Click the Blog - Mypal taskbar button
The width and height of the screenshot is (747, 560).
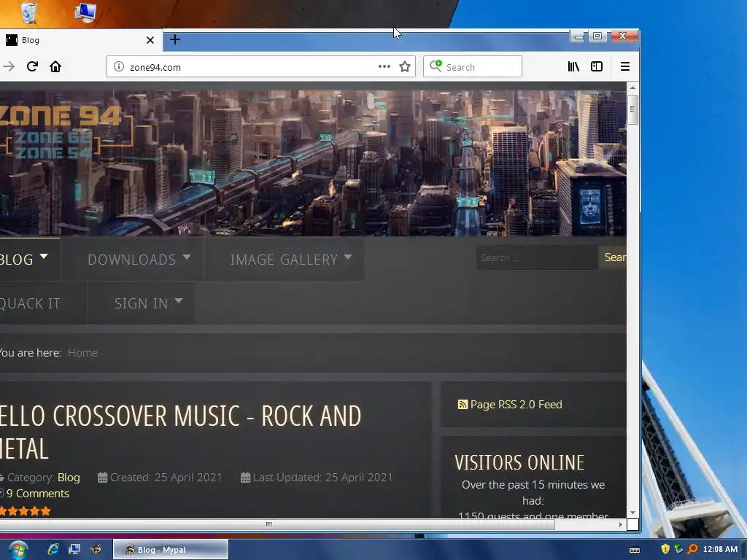171,550
